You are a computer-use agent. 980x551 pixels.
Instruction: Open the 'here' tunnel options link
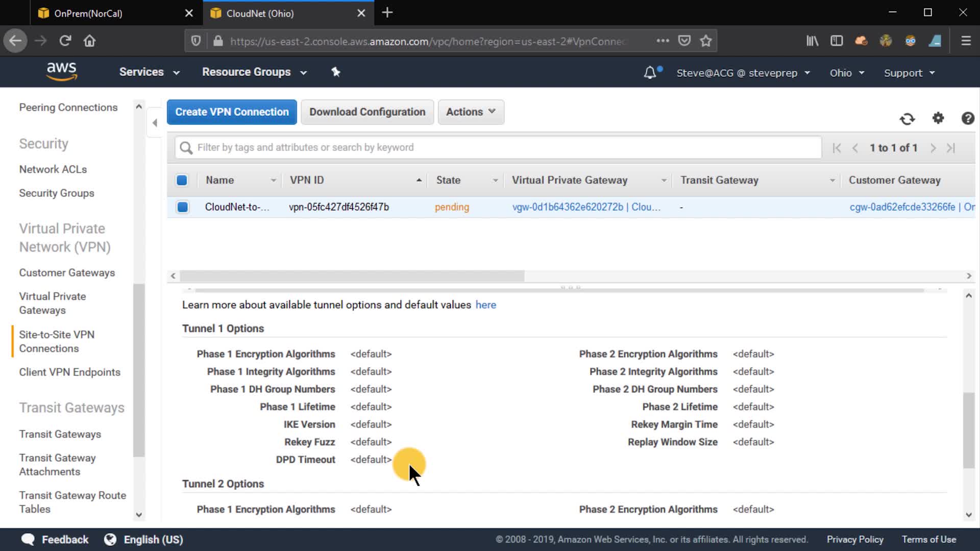point(485,305)
